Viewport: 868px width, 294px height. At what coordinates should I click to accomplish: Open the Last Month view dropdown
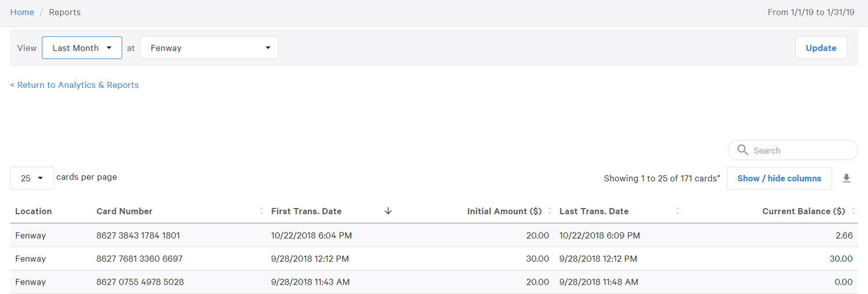click(82, 48)
